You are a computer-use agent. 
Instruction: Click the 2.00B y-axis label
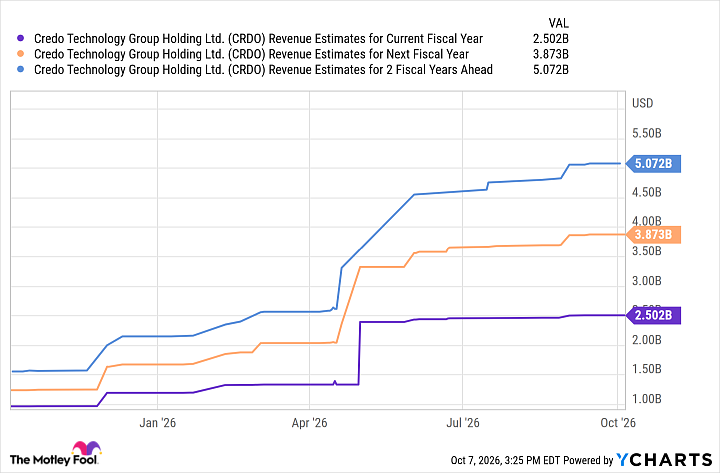pos(647,340)
